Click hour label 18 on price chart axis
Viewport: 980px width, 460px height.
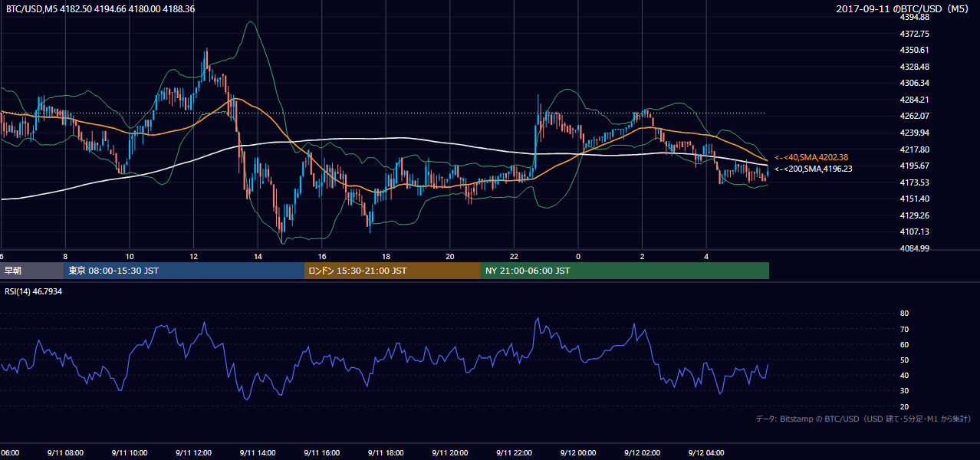pos(386,256)
